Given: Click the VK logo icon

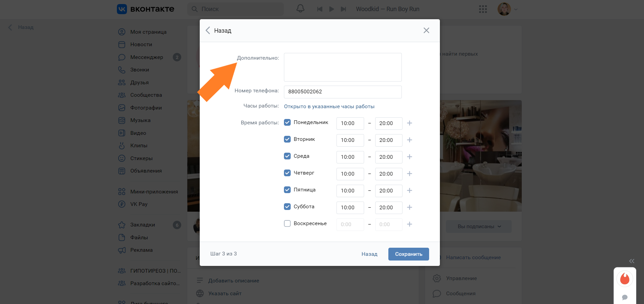Looking at the screenshot, I should [x=122, y=9].
